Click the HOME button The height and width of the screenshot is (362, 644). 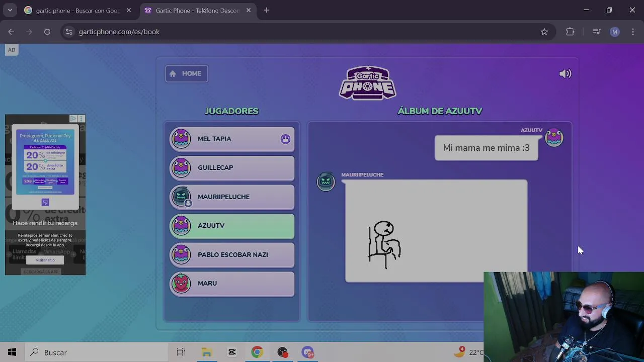187,73
